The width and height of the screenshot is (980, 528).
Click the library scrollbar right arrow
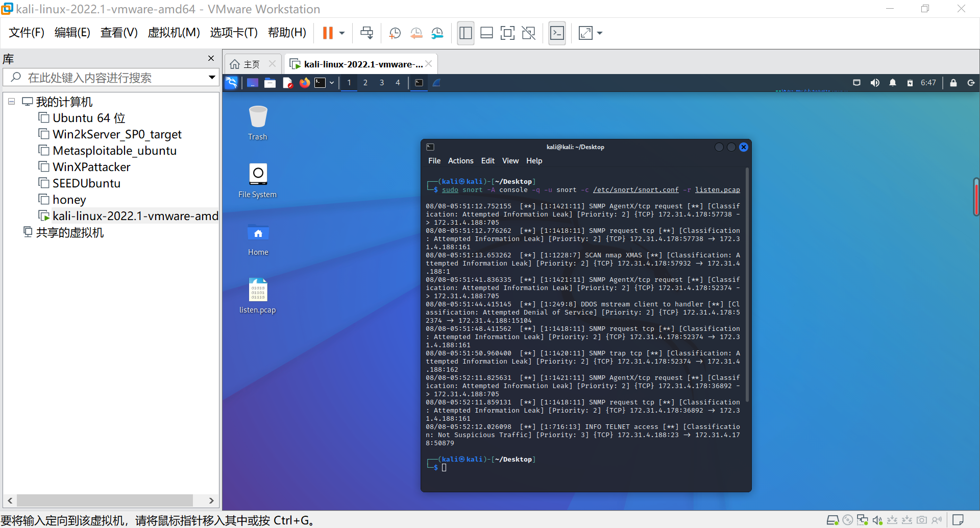pyautogui.click(x=211, y=500)
